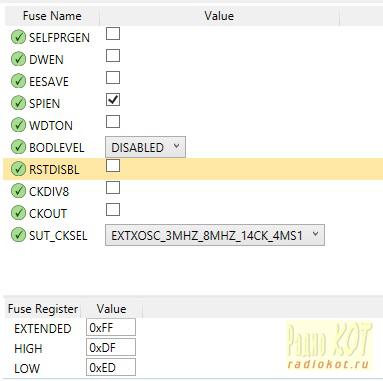Select the CKDIV8 fuse name

click(x=49, y=192)
